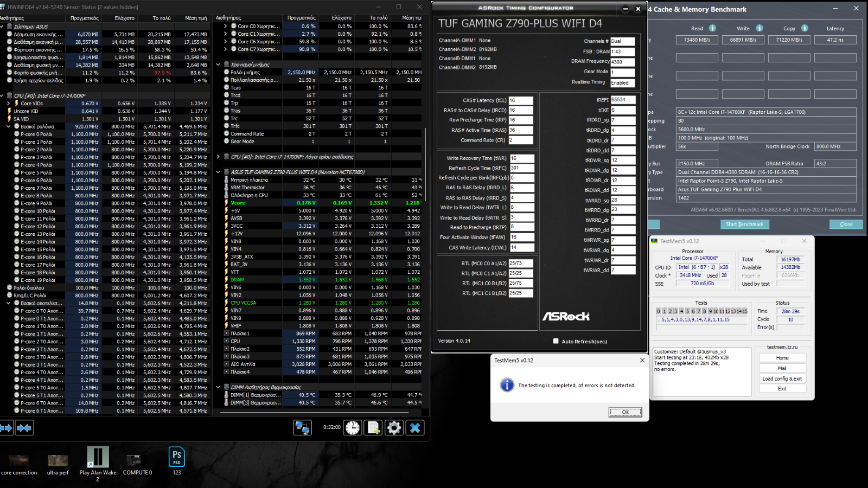
Task: Collapse the ASUS TUF GAMING Nuvoton sensor group
Action: click(218, 172)
